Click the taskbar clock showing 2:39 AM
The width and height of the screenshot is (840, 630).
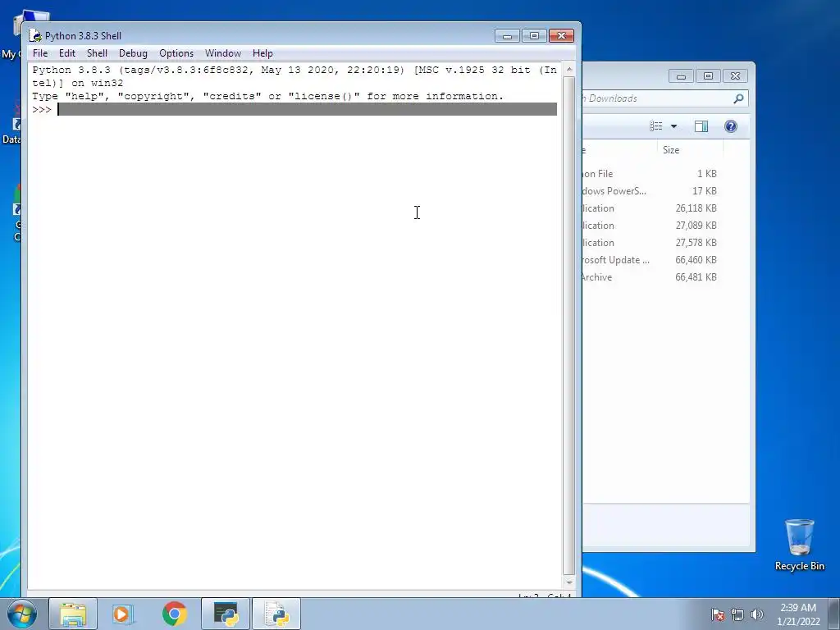(x=798, y=614)
